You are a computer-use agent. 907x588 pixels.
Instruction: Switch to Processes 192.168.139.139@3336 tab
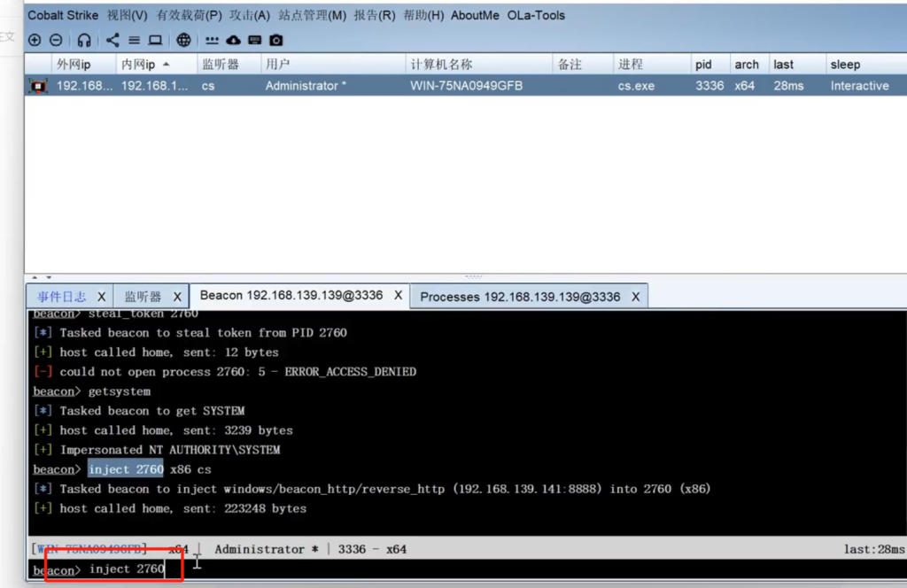pos(520,297)
